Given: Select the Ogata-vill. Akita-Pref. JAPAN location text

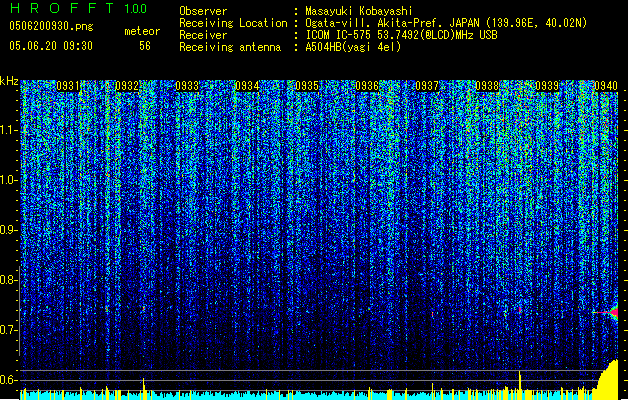Looking at the screenshot, I should 446,23.
